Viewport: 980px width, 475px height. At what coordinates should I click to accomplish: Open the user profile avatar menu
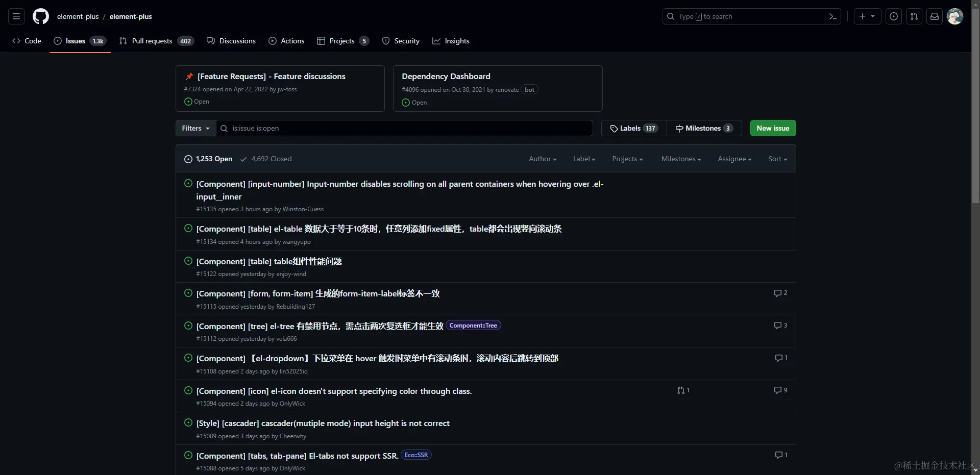[x=955, y=16]
